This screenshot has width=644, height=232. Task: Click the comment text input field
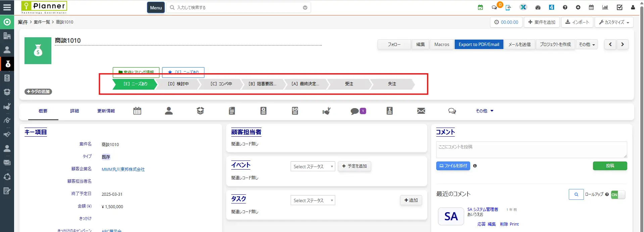pos(531,150)
